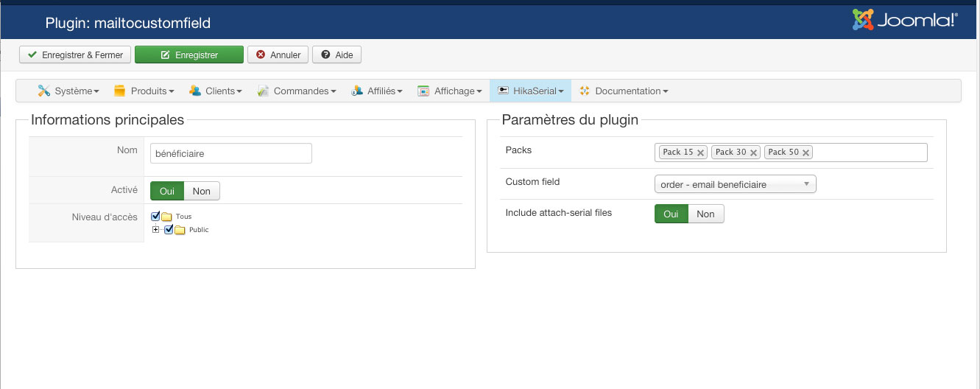This screenshot has width=980, height=389.
Task: Click the Joomla logo icon
Action: point(864,20)
